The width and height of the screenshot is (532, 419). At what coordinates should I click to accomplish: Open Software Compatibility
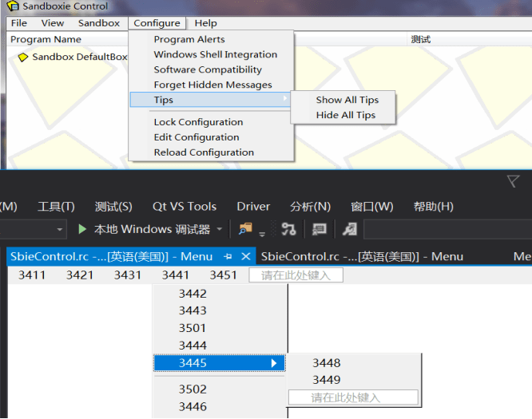pos(208,69)
